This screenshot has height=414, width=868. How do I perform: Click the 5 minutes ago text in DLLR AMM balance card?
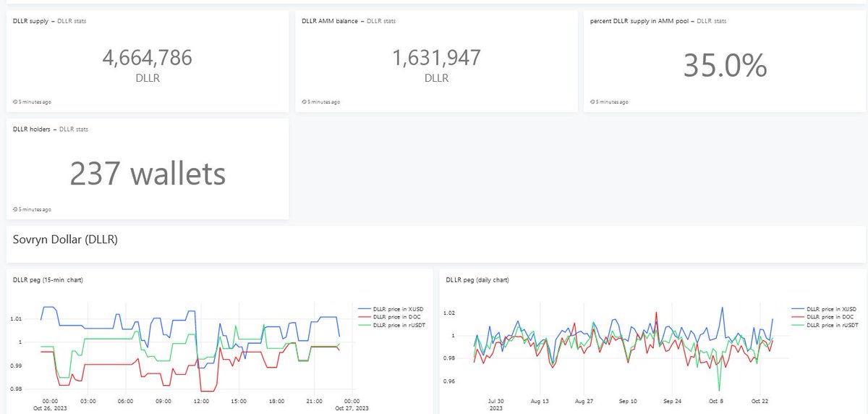[323, 102]
